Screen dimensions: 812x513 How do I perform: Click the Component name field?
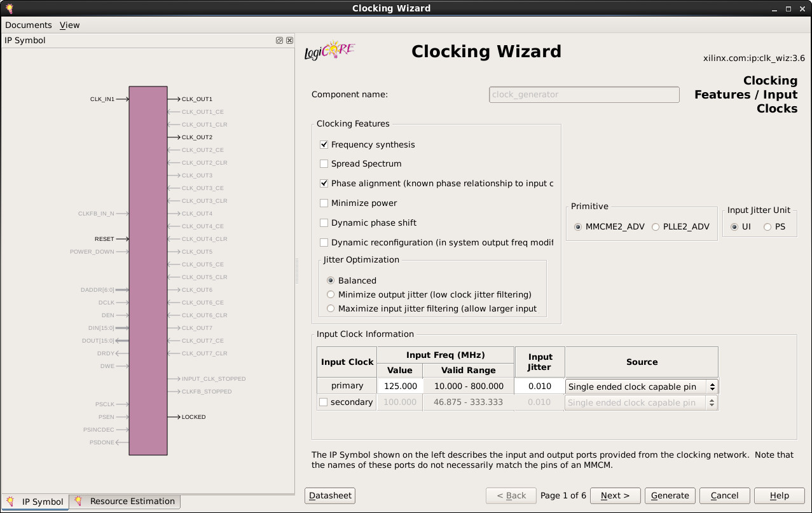click(x=584, y=94)
